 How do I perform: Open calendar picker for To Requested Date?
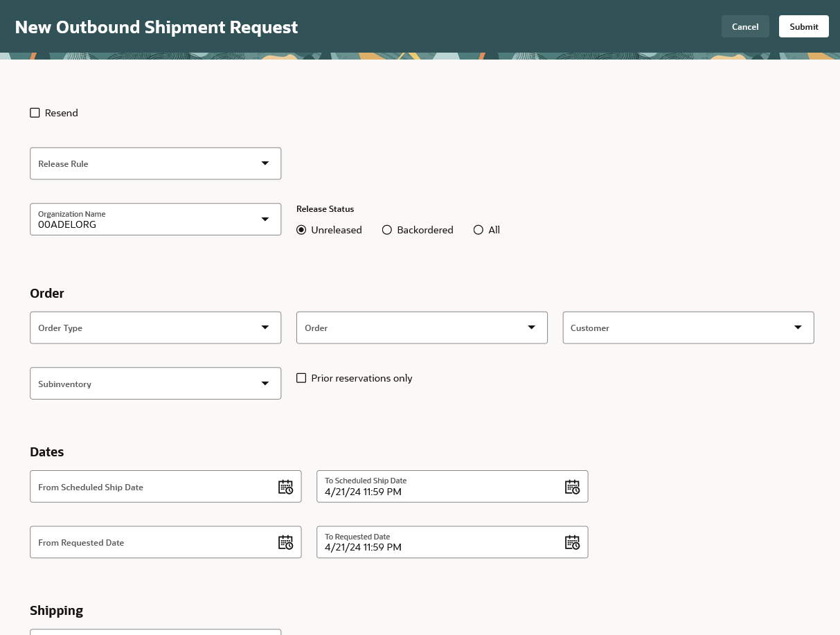(572, 542)
